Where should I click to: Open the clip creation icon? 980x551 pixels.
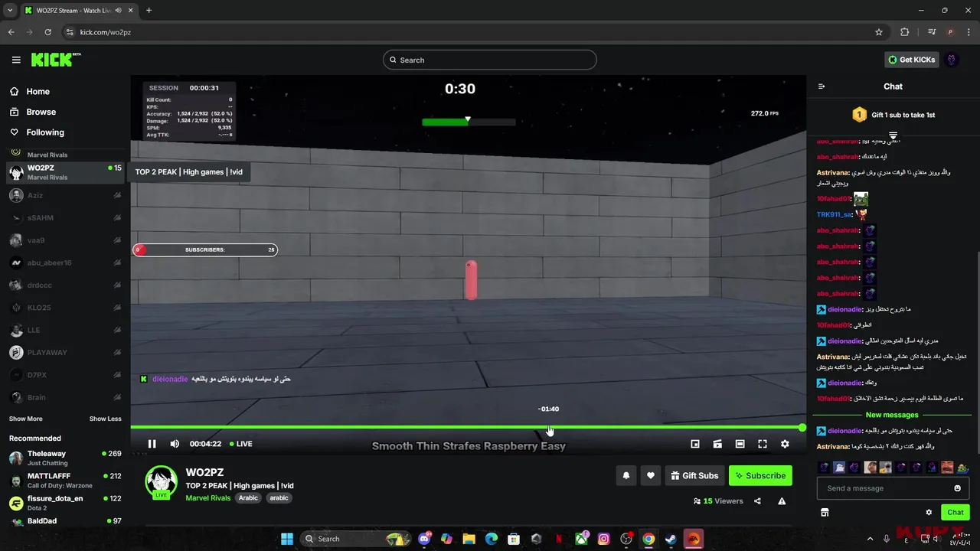click(x=717, y=444)
